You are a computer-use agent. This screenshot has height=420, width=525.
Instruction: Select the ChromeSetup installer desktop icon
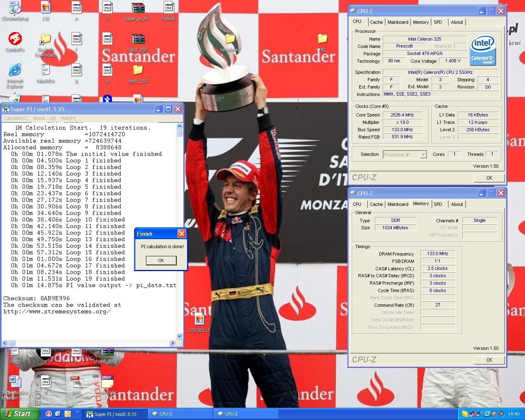click(x=15, y=11)
